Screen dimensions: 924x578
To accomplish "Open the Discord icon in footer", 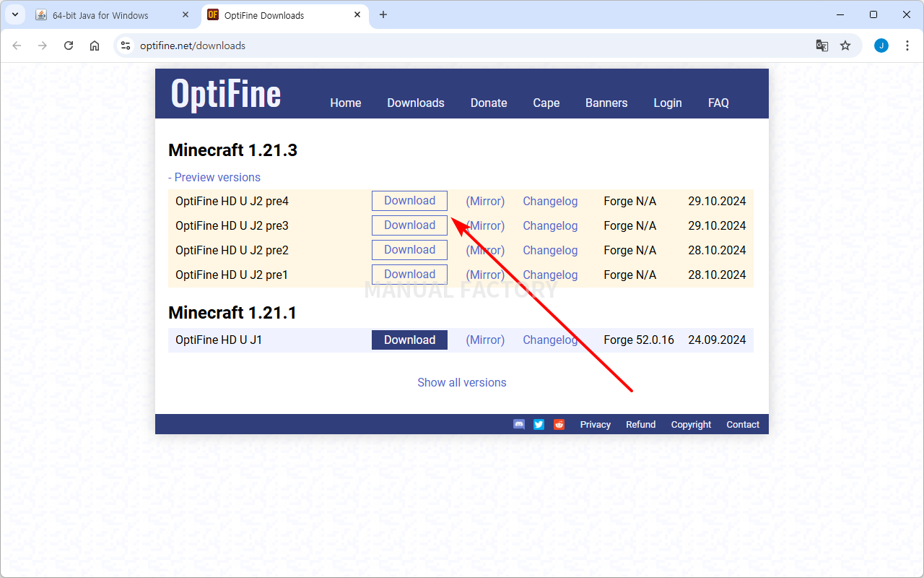I will click(519, 424).
